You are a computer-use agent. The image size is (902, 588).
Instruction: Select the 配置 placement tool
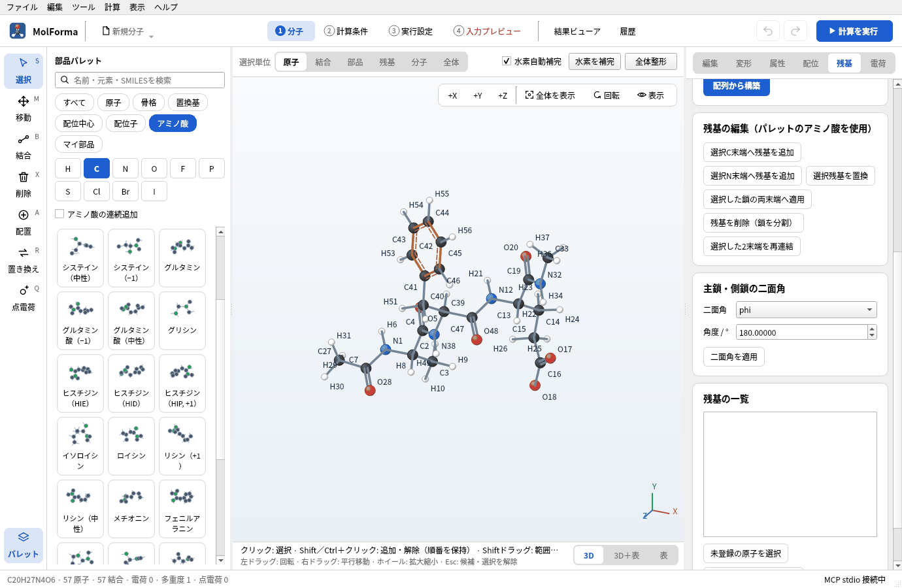pos(24,222)
